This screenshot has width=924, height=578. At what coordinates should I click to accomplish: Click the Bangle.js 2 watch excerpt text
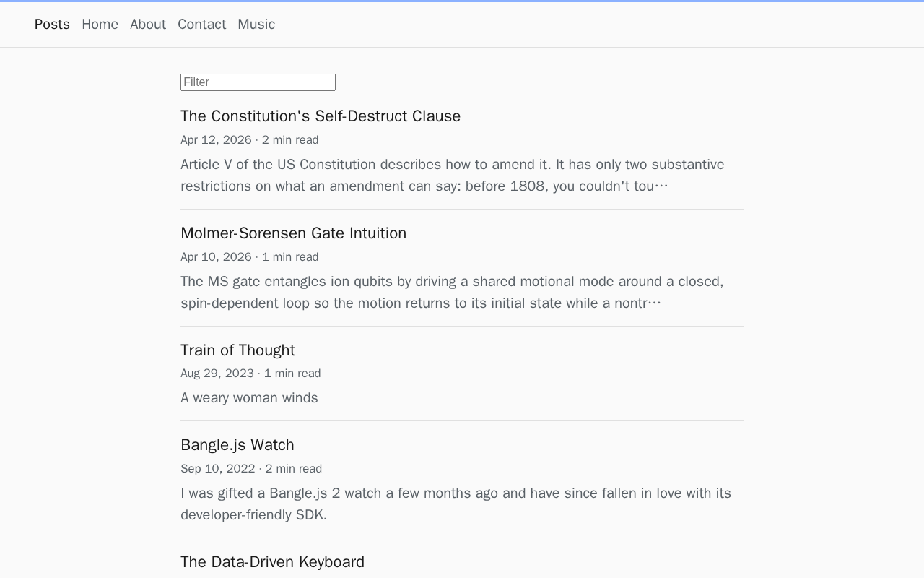point(456,504)
